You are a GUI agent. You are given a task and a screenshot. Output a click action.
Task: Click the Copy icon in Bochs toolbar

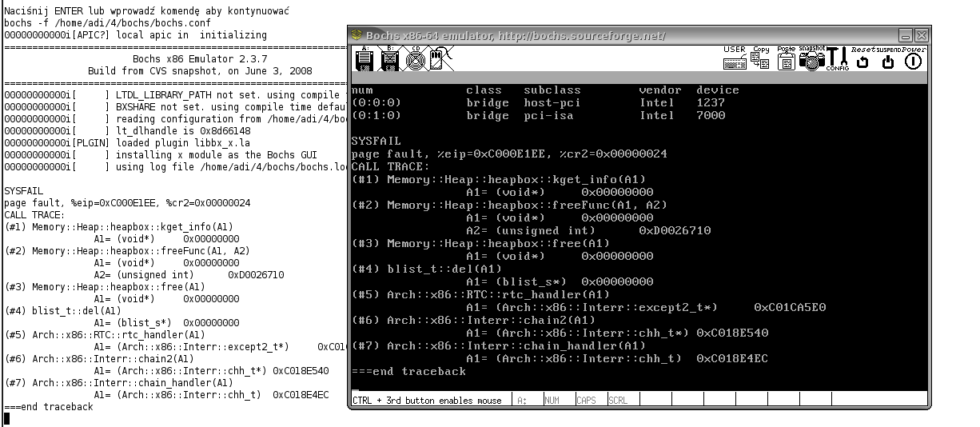(760, 59)
